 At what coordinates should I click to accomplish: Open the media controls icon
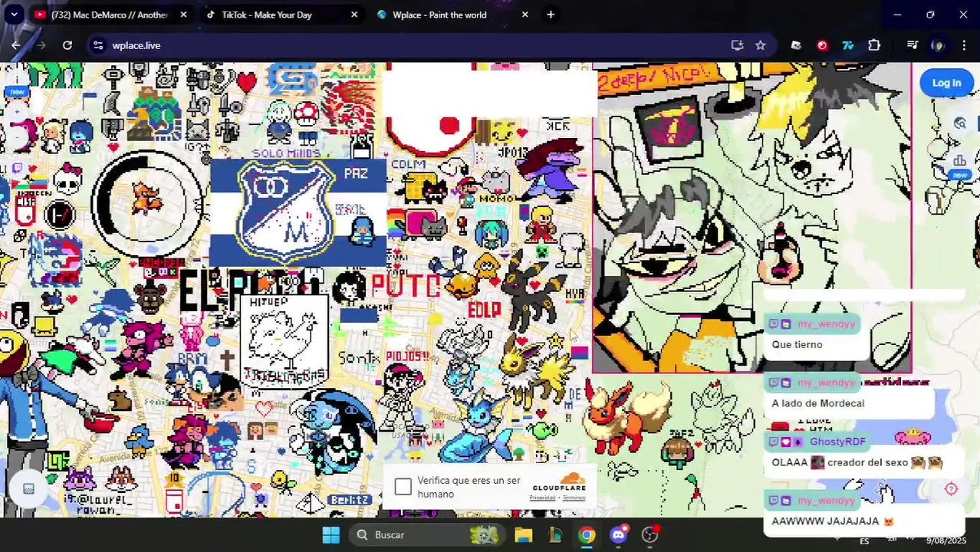pos(912,45)
